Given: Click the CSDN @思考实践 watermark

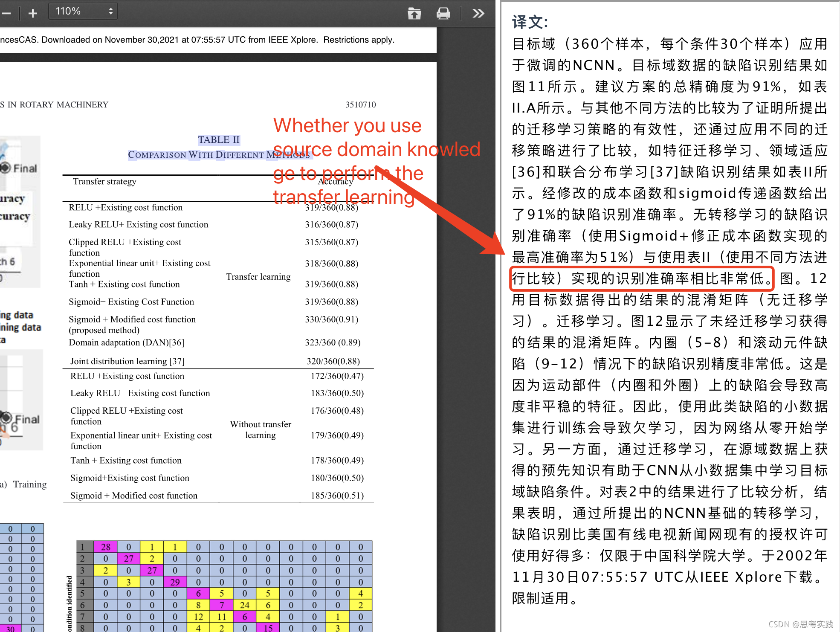Looking at the screenshot, I should [x=800, y=624].
